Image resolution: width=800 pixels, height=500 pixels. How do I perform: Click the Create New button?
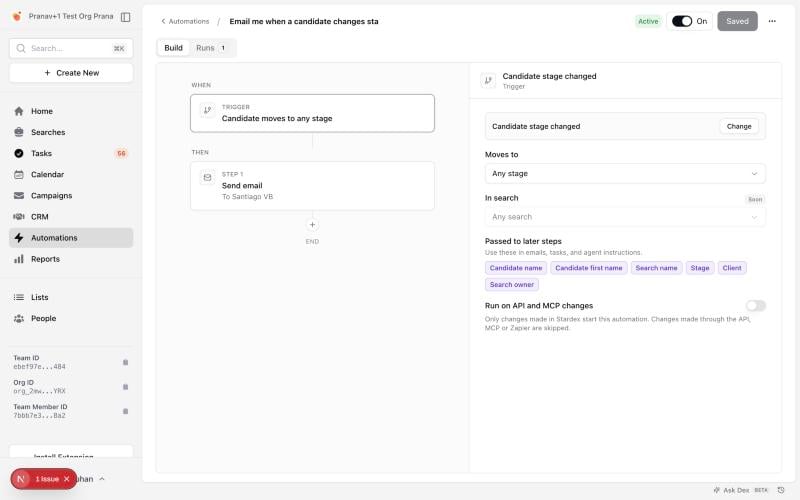pos(71,73)
